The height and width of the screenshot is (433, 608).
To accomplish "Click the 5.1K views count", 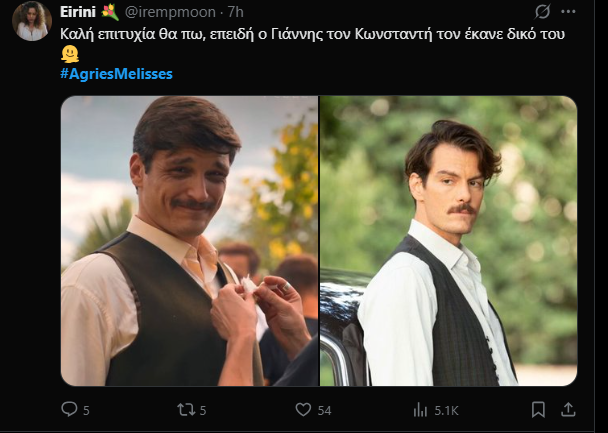I will tap(447, 410).
